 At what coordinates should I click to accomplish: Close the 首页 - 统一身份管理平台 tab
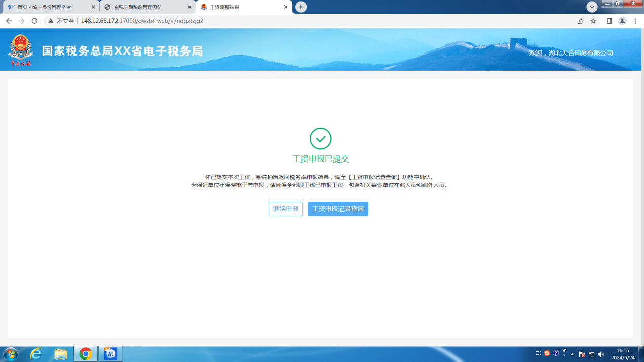(93, 7)
